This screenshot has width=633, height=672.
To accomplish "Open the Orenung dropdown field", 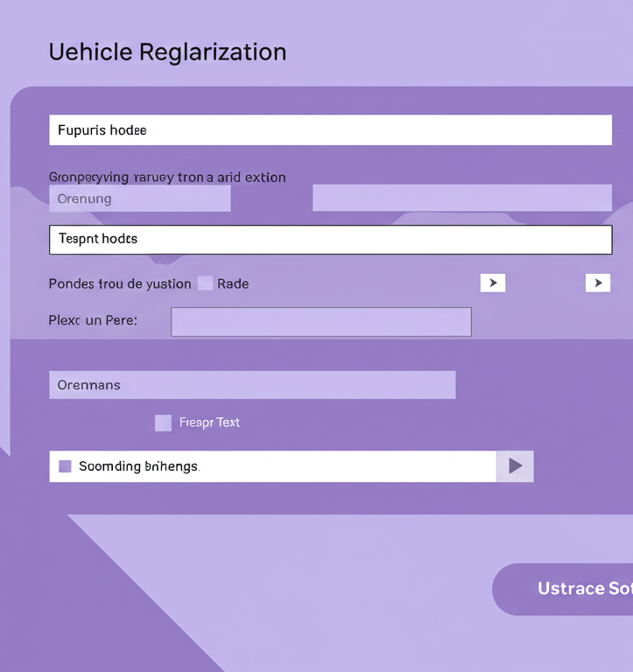I will pyautogui.click(x=140, y=199).
